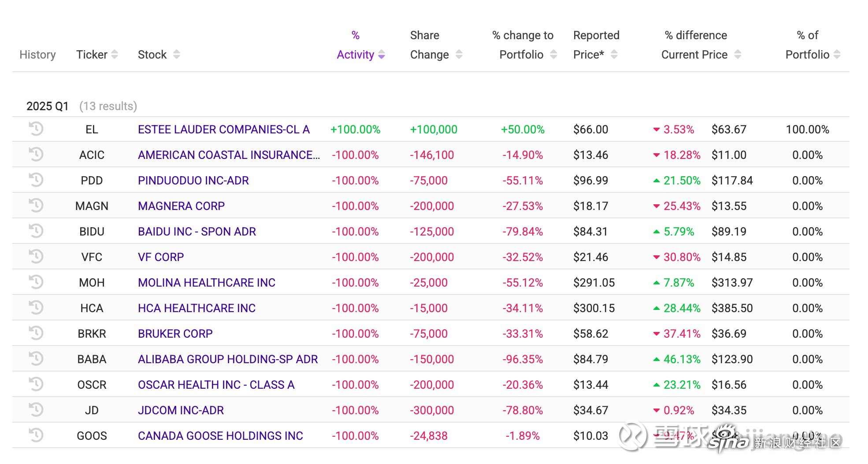The height and width of the screenshot is (464, 868).
Task: Click the EL ticker cell
Action: click(x=92, y=129)
